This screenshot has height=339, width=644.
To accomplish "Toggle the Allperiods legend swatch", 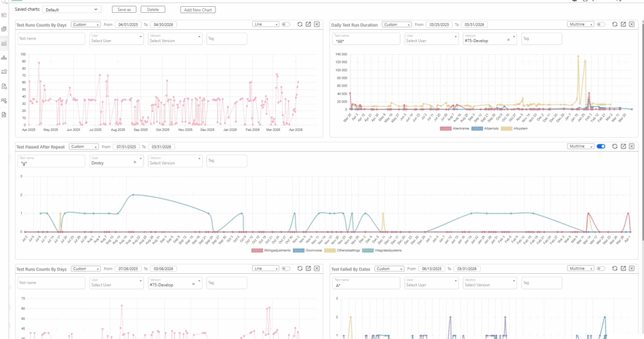I will pyautogui.click(x=477, y=129).
